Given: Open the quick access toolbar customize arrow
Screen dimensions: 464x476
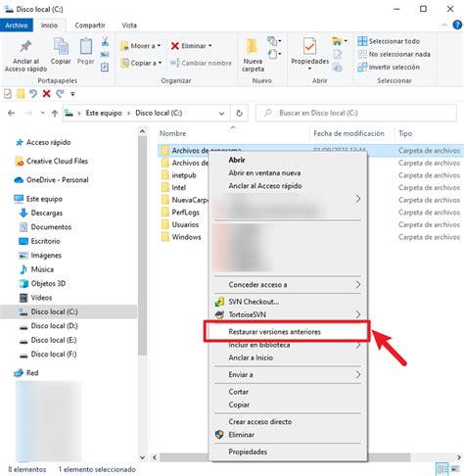Looking at the screenshot, I should [x=72, y=94].
